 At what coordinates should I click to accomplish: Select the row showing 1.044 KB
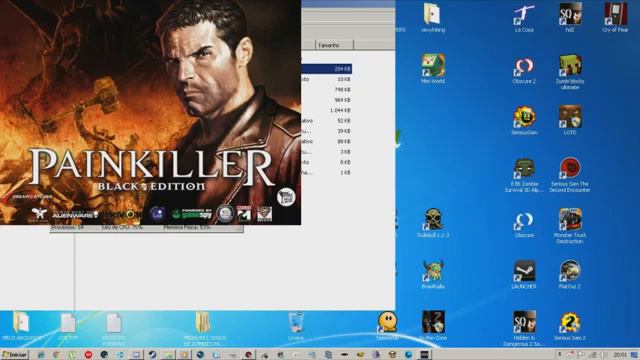326,111
